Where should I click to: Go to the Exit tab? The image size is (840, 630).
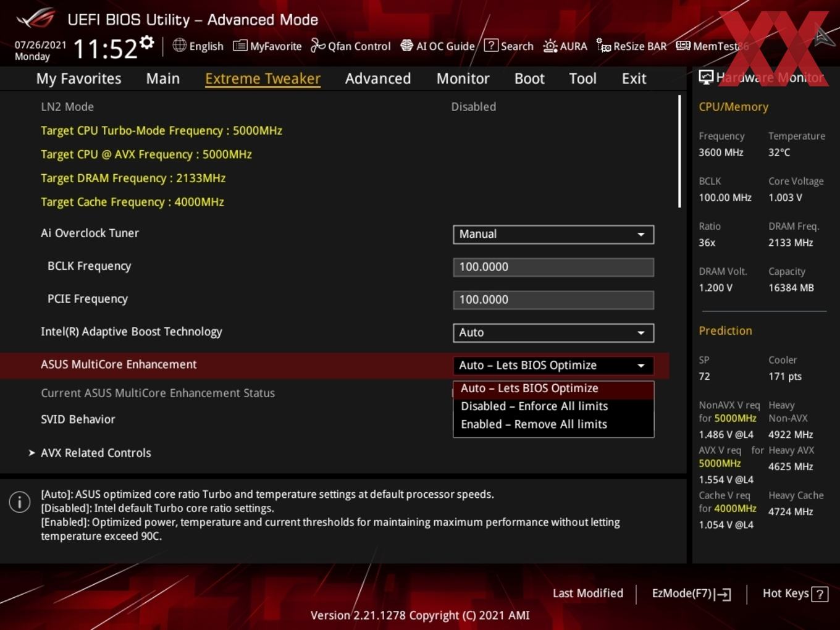(634, 78)
